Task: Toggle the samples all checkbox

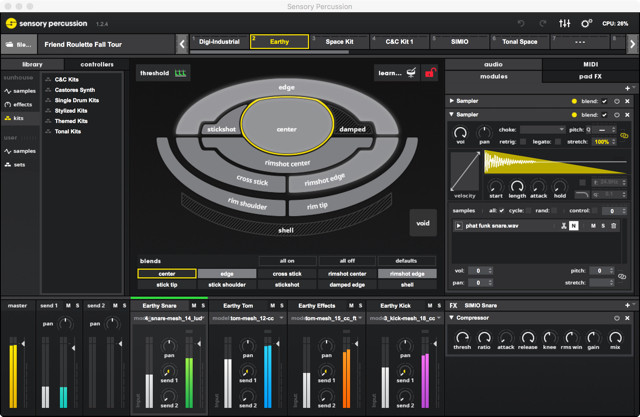Action: coord(502,211)
